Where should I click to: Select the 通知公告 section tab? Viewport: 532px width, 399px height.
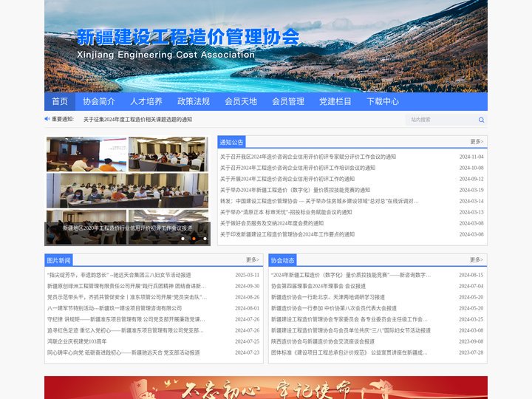pyautogui.click(x=231, y=142)
